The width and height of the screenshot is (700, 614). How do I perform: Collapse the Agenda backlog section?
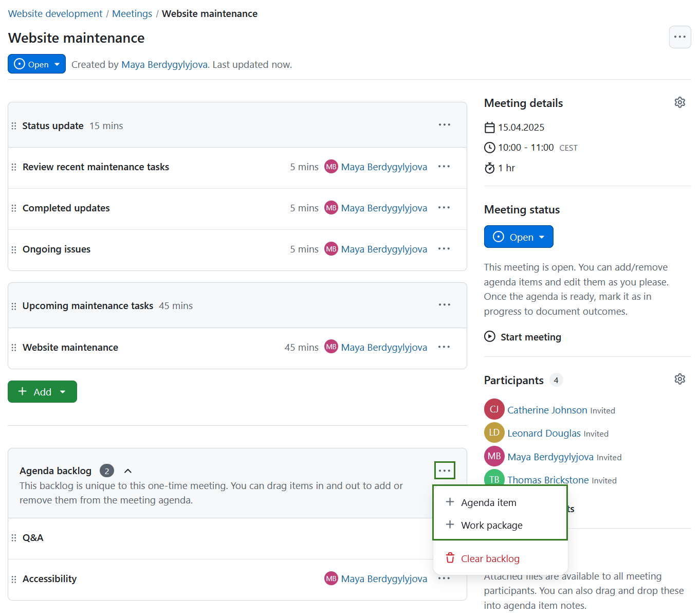[128, 471]
